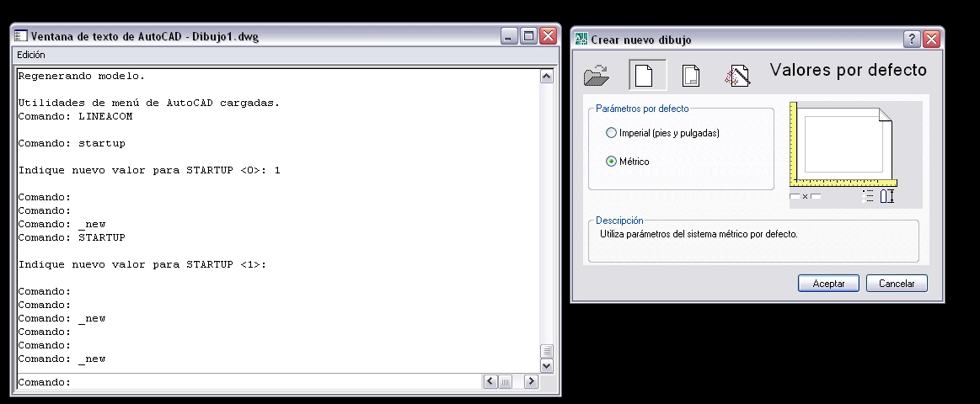Click the line 'Comando: LINEACOM'
The width and height of the screenshot is (980, 404).
click(x=75, y=116)
